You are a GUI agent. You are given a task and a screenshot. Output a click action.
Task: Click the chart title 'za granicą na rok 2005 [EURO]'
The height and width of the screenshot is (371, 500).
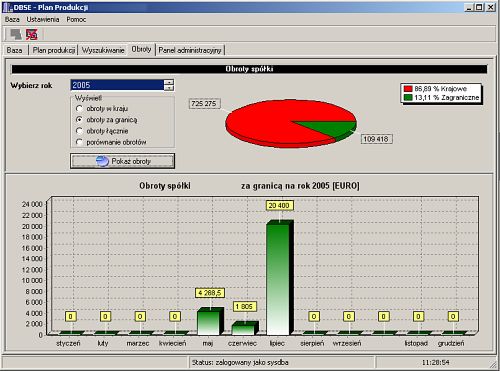(300, 186)
